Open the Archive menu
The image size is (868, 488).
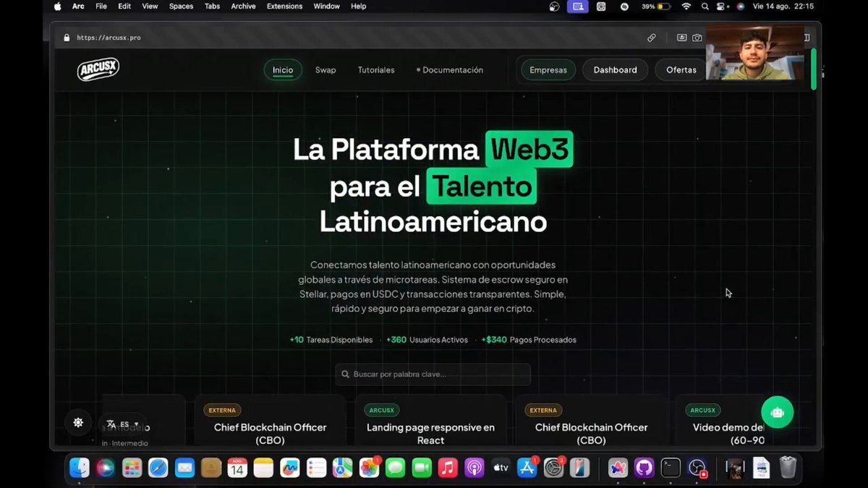pos(243,7)
